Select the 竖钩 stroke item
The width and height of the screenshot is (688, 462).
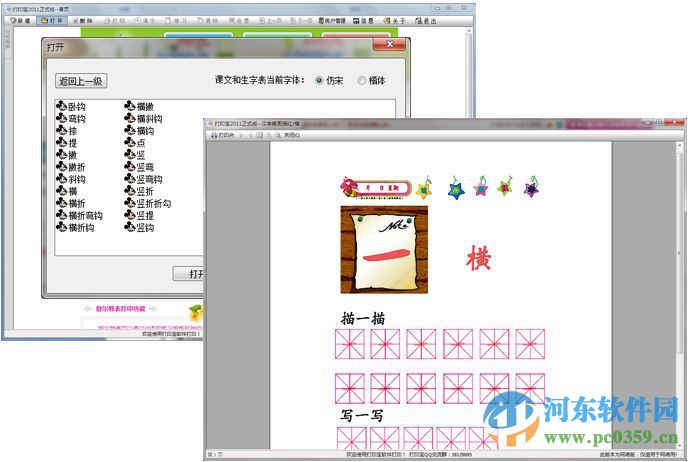coord(140,227)
